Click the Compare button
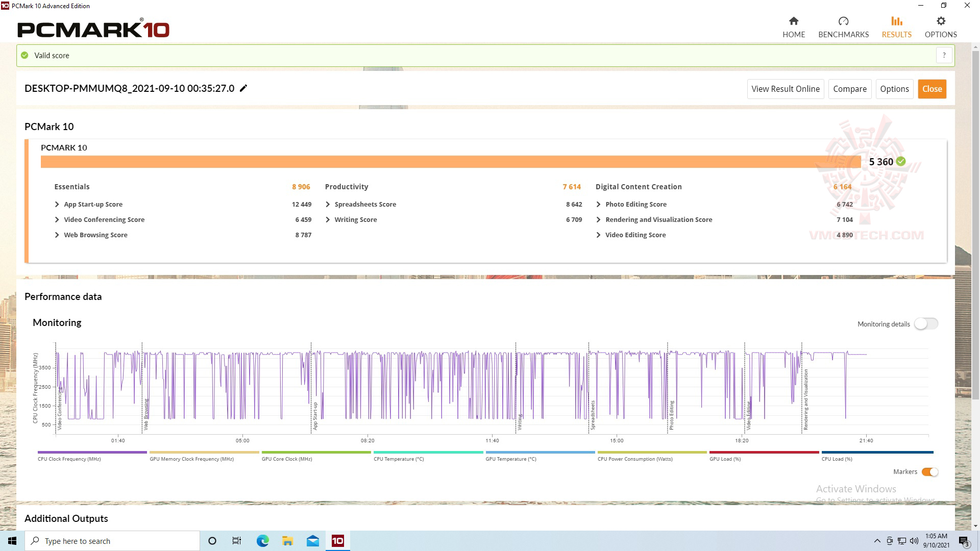Screen dimensions: 980x551 tap(849, 89)
